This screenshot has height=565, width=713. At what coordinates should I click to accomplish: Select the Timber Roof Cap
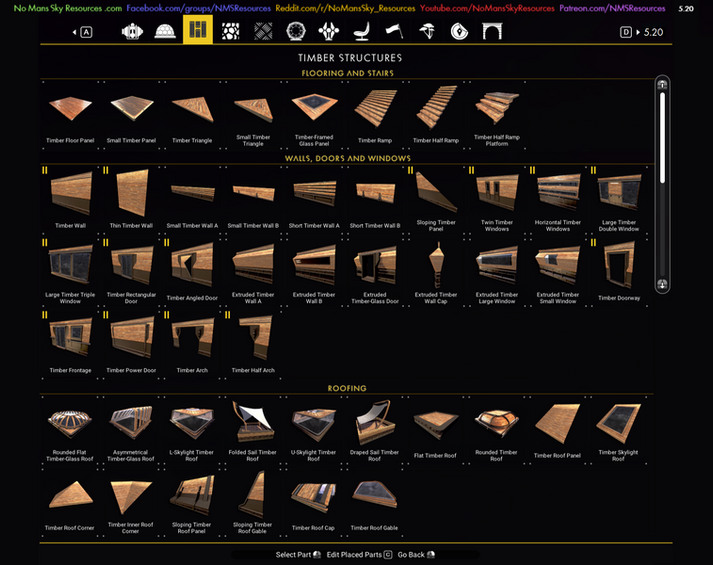(x=314, y=502)
